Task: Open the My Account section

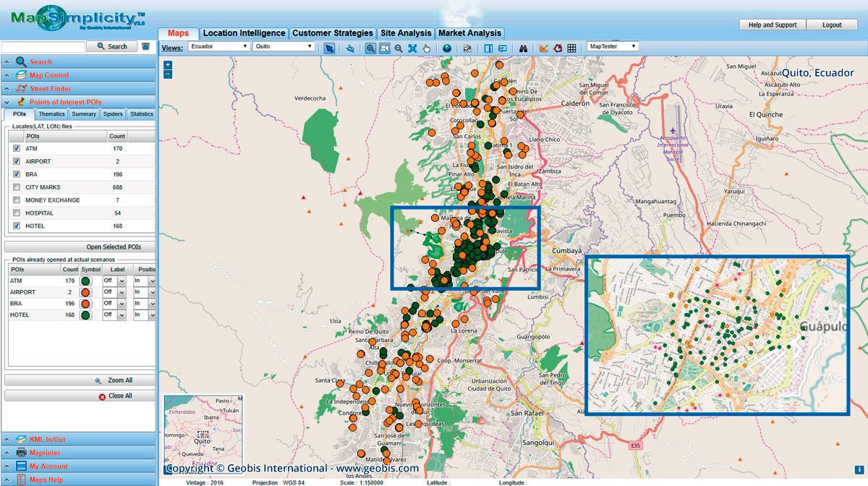Action: tap(78, 466)
